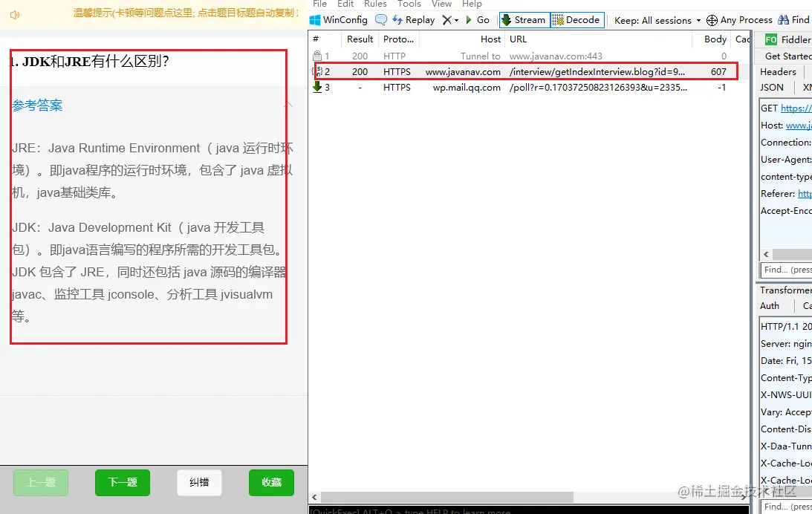Image resolution: width=812 pixels, height=514 pixels.
Task: Click the 上一题 previous question button
Action: click(x=41, y=482)
